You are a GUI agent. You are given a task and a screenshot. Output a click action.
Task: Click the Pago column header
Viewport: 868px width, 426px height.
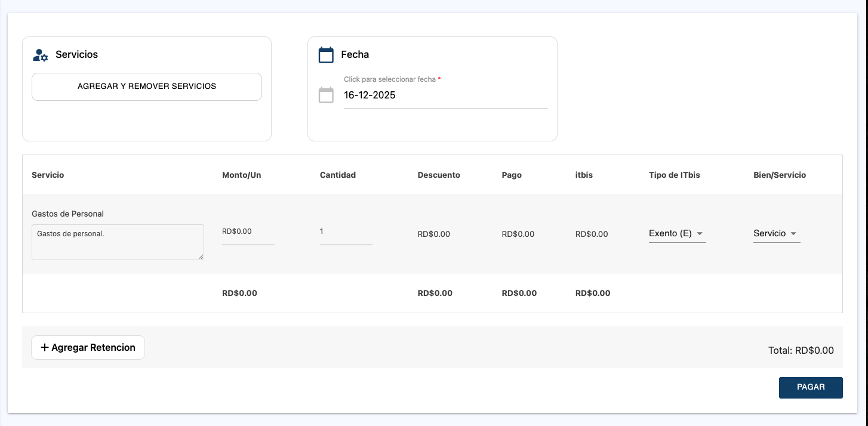pos(512,175)
